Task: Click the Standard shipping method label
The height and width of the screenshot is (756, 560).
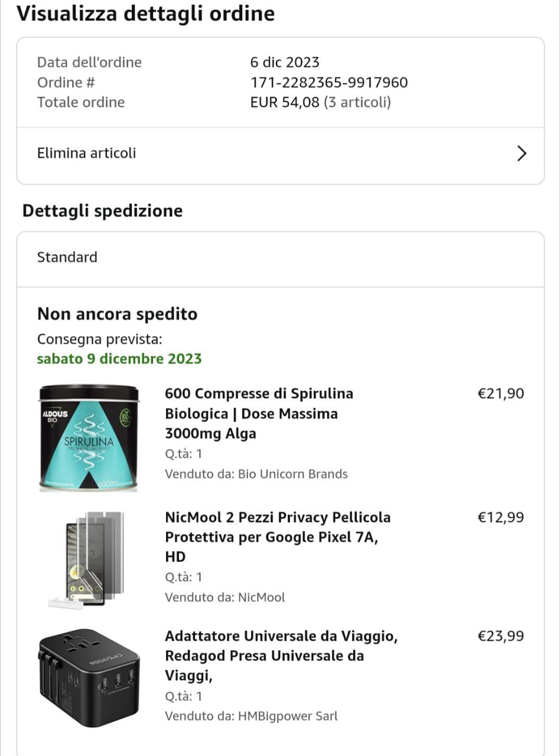Action: coord(67,258)
